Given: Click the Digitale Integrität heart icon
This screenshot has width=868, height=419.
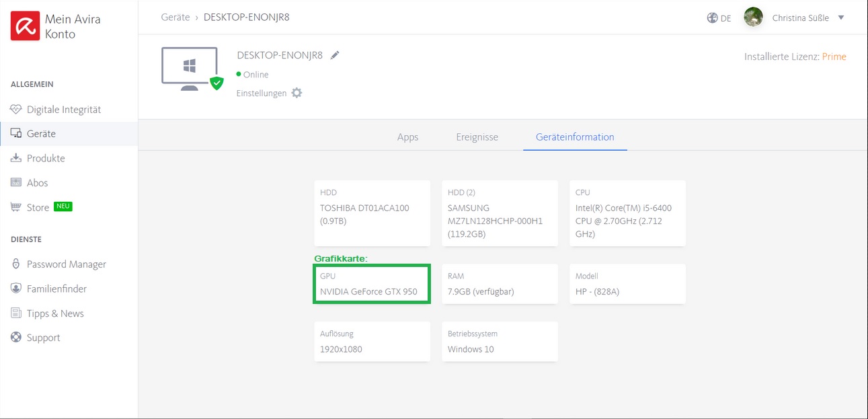Looking at the screenshot, I should coord(16,110).
